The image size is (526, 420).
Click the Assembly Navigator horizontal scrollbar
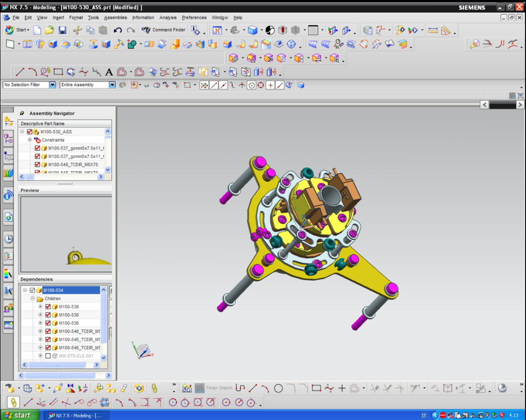[61, 177]
